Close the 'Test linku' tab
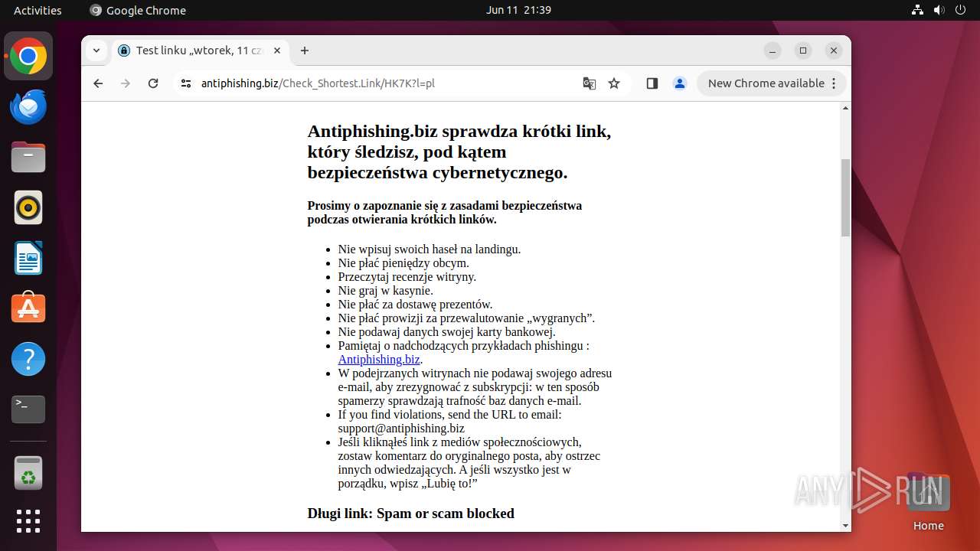 point(277,51)
